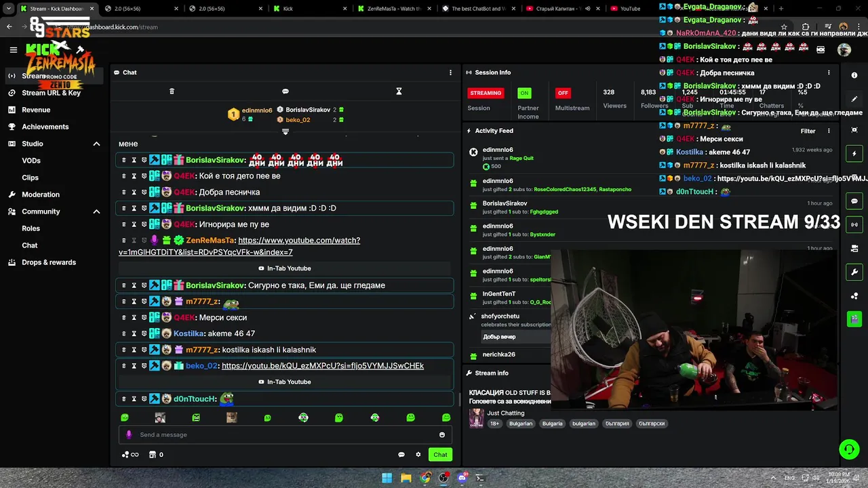Open the Chat panel kebab menu
The height and width of the screenshot is (488, 868).
pyautogui.click(x=450, y=73)
